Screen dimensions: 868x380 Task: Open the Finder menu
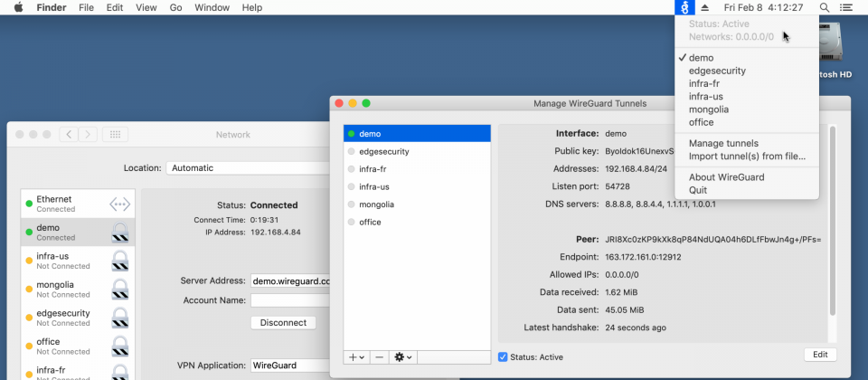52,8
